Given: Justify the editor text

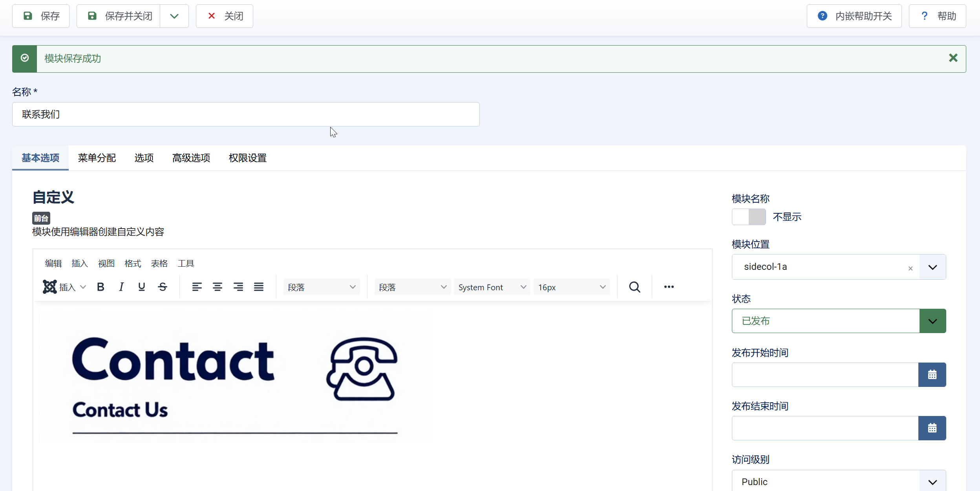Looking at the screenshot, I should pyautogui.click(x=259, y=287).
